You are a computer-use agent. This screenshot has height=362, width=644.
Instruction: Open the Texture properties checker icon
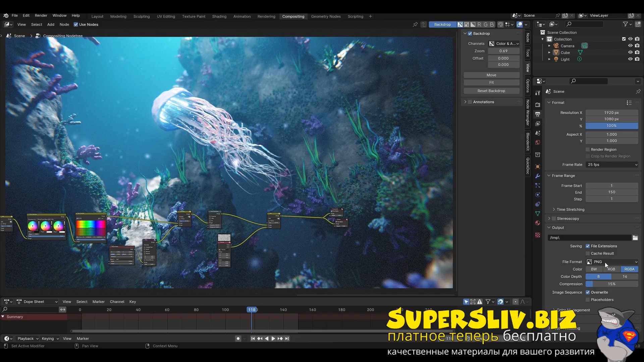pos(538,235)
